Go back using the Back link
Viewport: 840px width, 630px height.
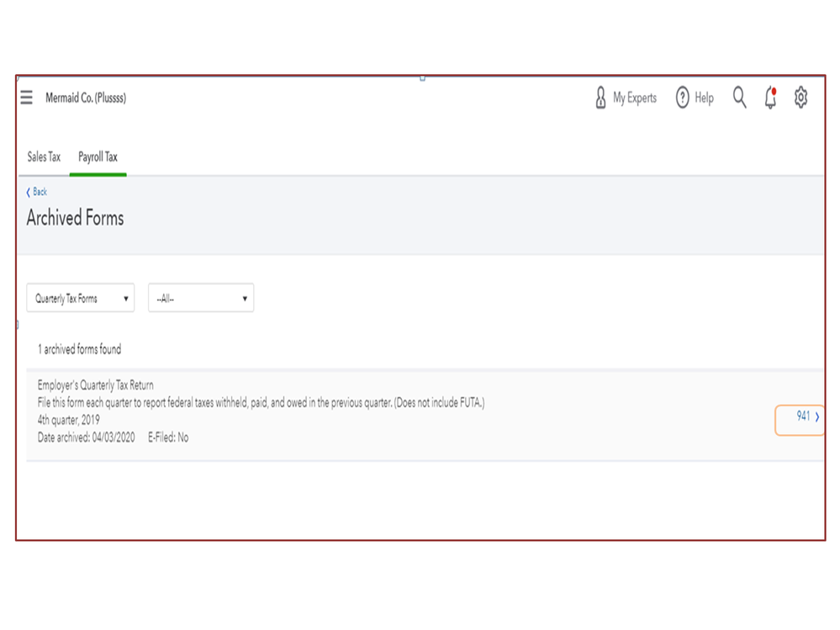pyautogui.click(x=40, y=193)
